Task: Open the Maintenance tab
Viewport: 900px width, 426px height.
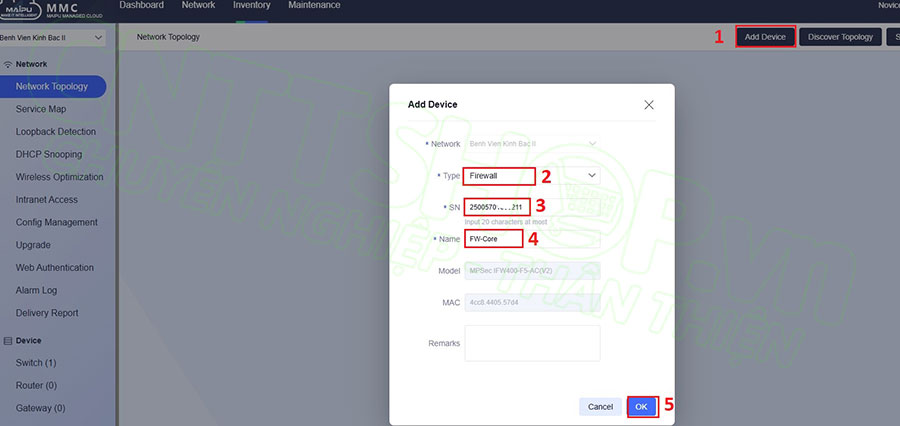Action: tap(314, 5)
